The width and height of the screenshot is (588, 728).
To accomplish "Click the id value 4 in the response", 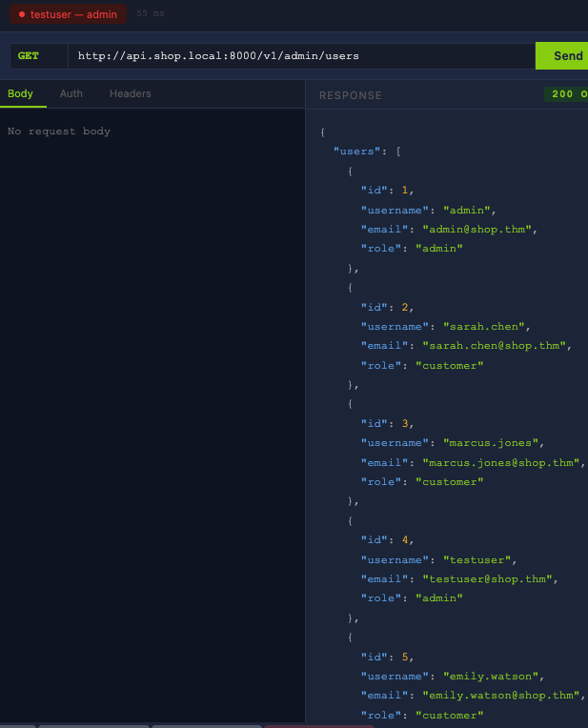I will (x=404, y=539).
